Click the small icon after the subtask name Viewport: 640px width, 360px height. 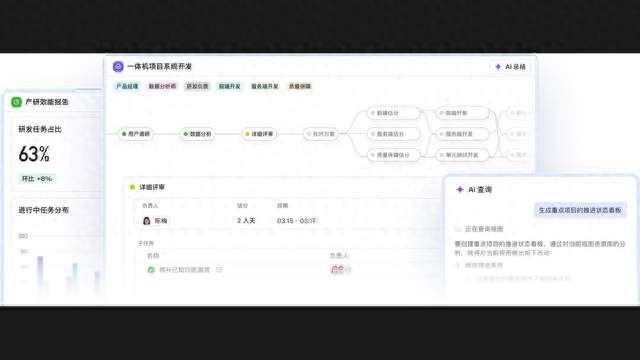(219, 270)
